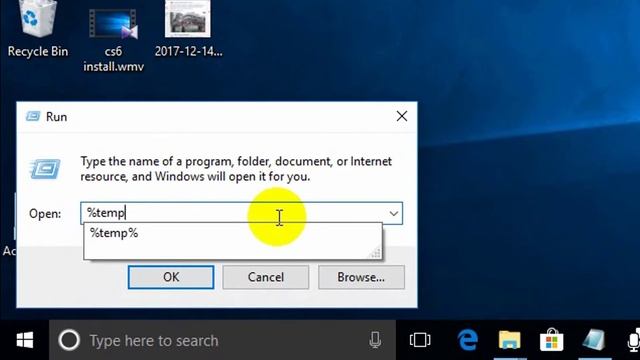Open the Windows Start menu

click(x=24, y=340)
